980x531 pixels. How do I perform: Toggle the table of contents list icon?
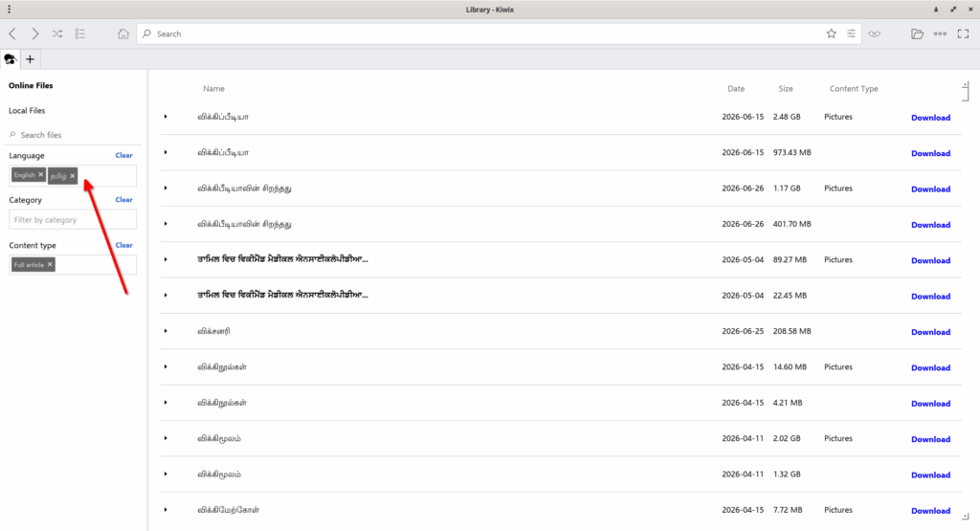click(80, 33)
